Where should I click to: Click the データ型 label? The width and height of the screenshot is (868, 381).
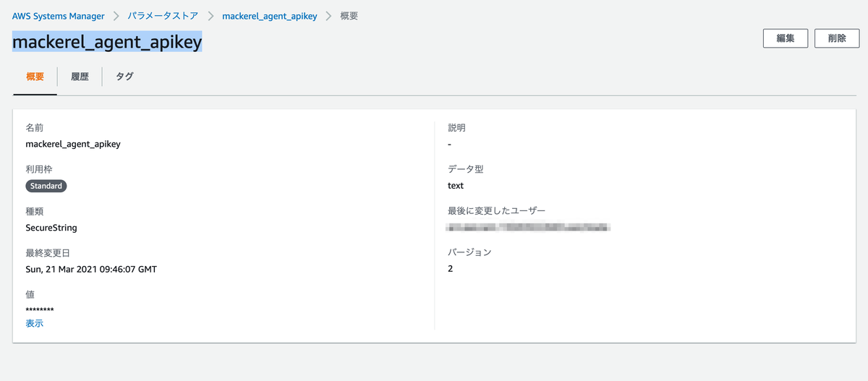465,169
